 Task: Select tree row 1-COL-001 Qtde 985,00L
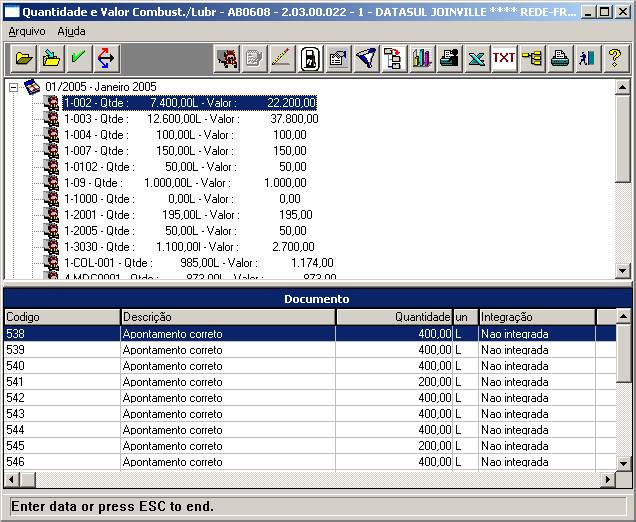(198, 263)
